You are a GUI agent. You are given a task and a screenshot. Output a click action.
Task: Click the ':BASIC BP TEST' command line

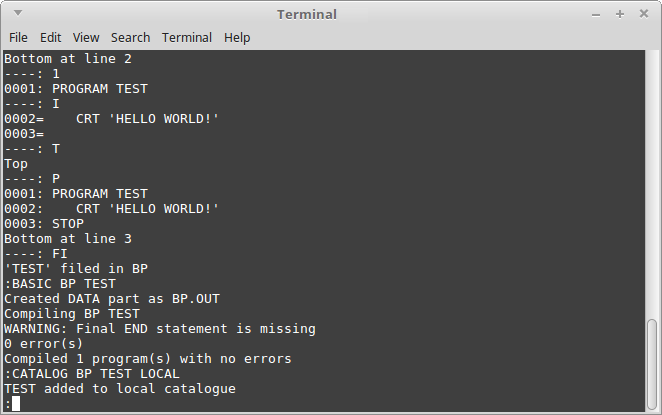pyautogui.click(x=60, y=284)
